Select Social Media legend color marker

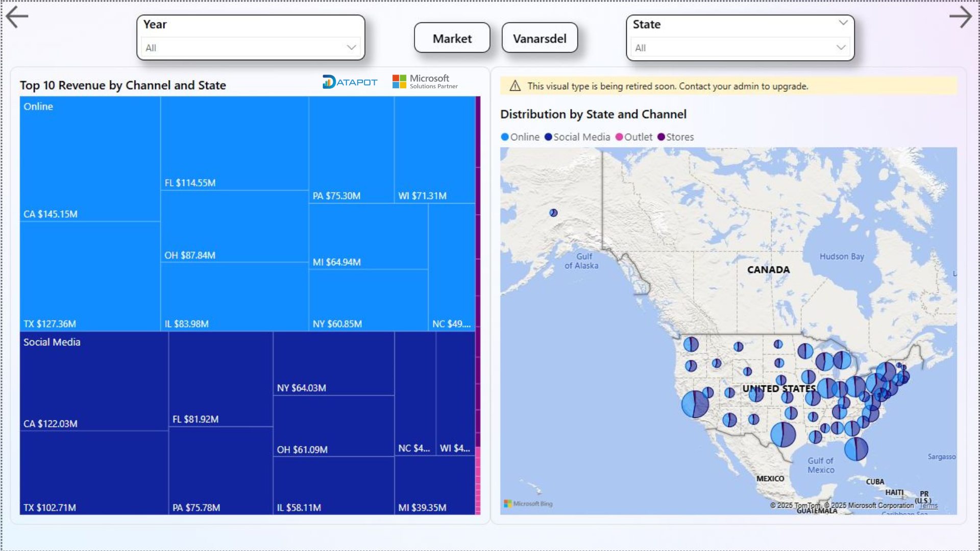548,137
